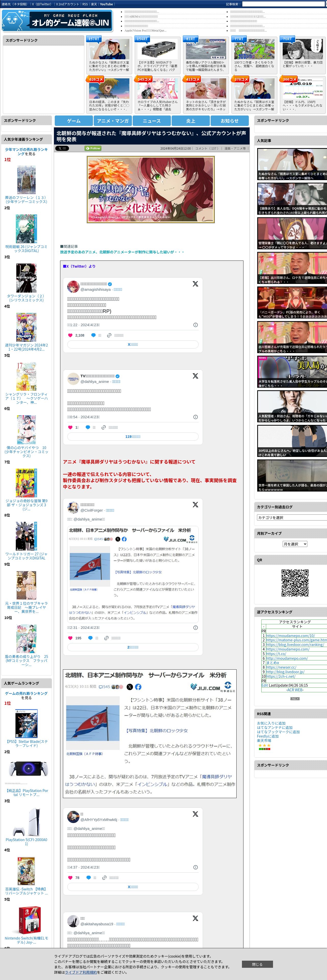
Task: Open 楽天 link in top bar
Action: point(94,4)
